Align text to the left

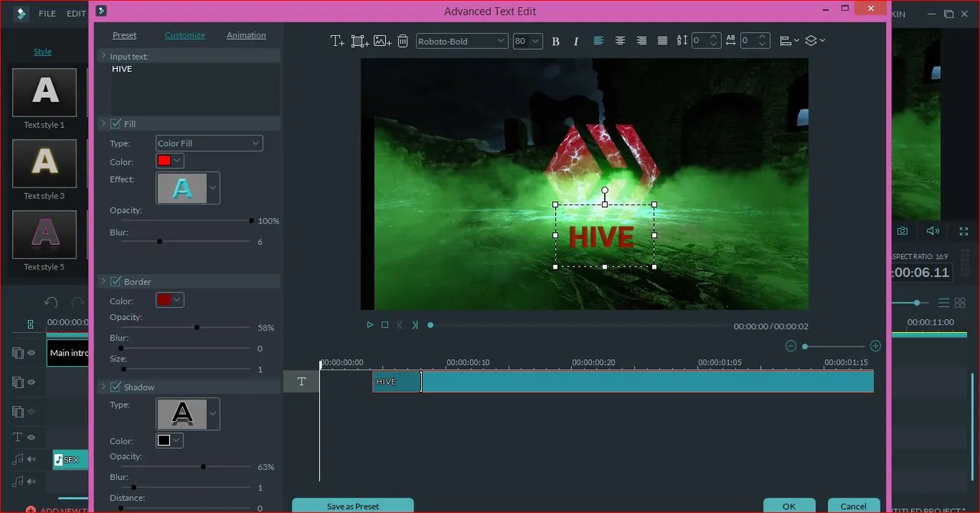[599, 41]
